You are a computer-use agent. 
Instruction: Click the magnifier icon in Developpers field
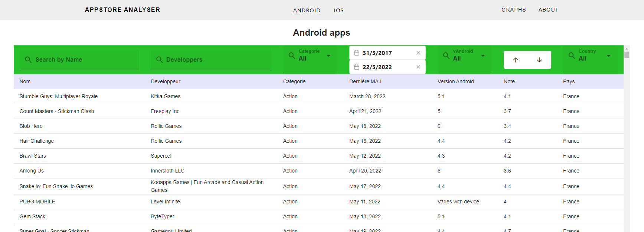point(160,59)
